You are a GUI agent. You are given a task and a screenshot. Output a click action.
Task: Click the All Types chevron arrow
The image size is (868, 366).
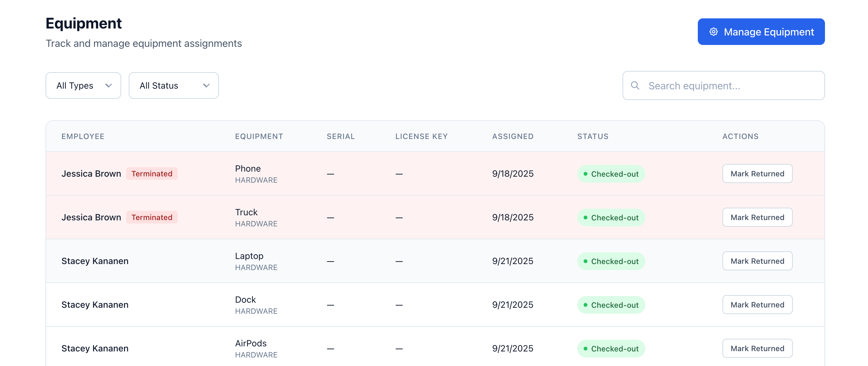(108, 85)
